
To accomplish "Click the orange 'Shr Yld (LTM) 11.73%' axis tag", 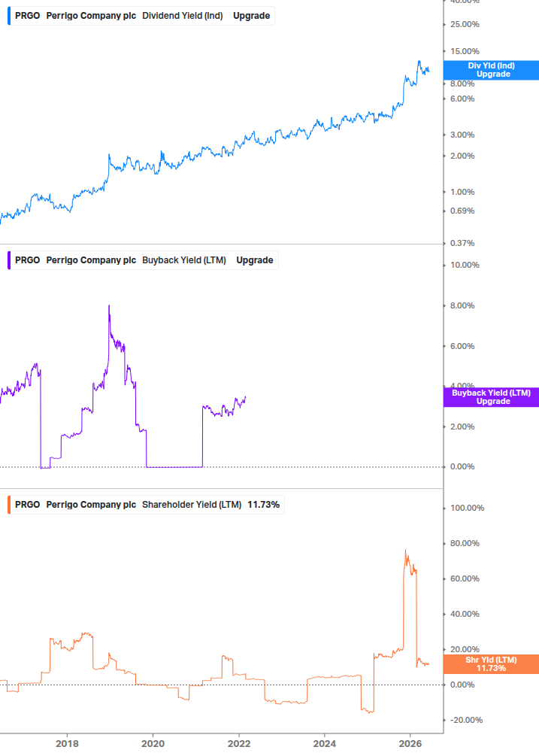I will (491, 664).
